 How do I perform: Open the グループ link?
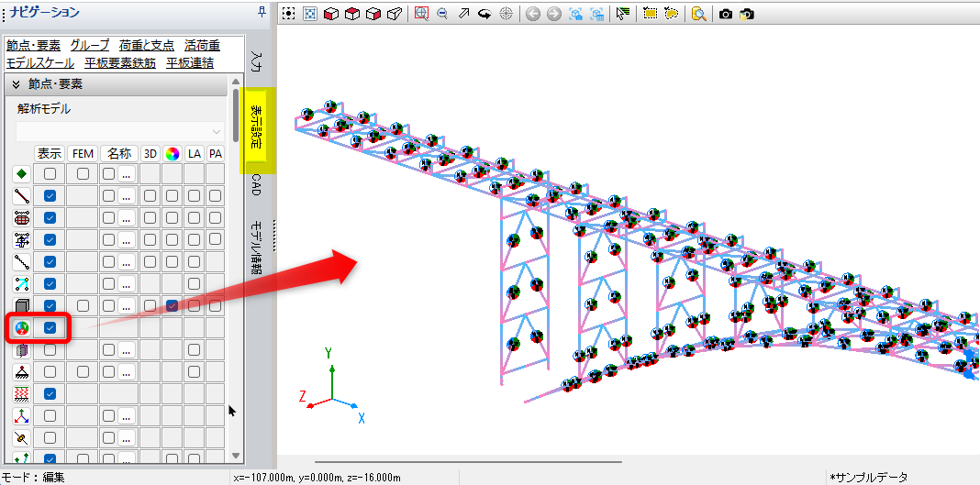click(x=90, y=45)
